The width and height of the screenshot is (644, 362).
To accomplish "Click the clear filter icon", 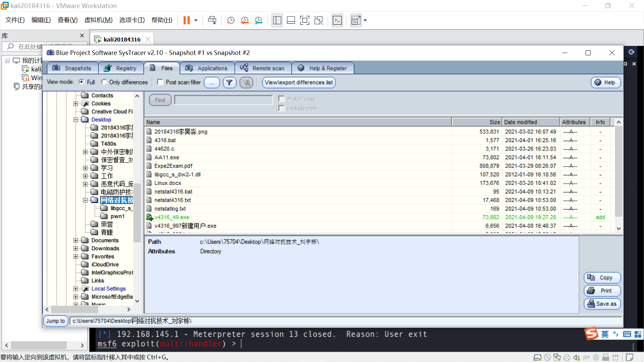I will (247, 82).
